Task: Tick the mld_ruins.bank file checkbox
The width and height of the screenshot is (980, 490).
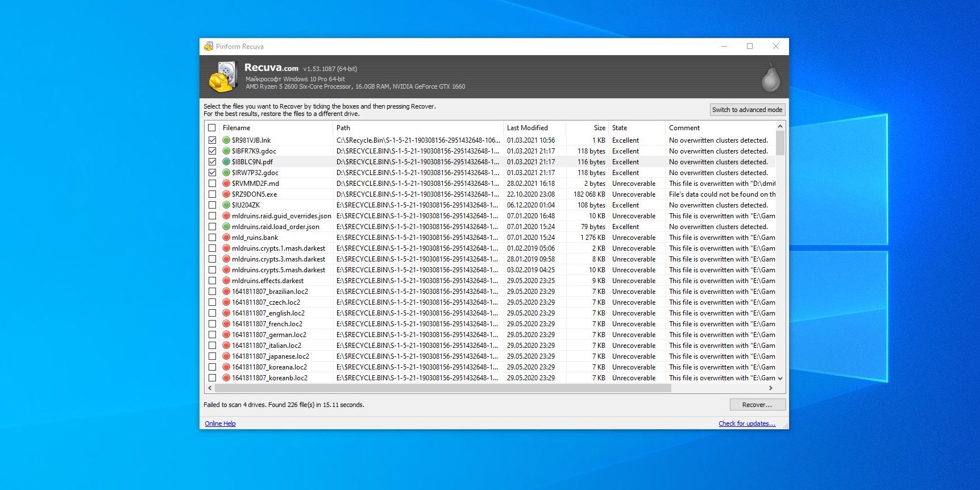Action: click(x=212, y=237)
